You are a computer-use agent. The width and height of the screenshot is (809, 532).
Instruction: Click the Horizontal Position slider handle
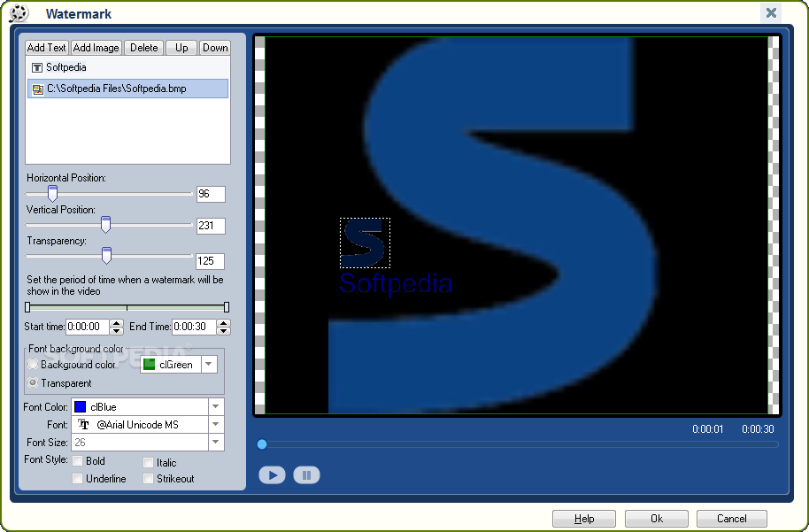pos(52,194)
